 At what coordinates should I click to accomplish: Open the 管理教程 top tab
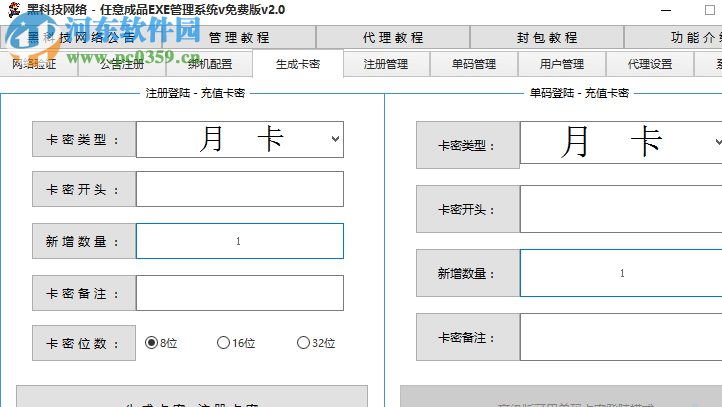(x=239, y=37)
